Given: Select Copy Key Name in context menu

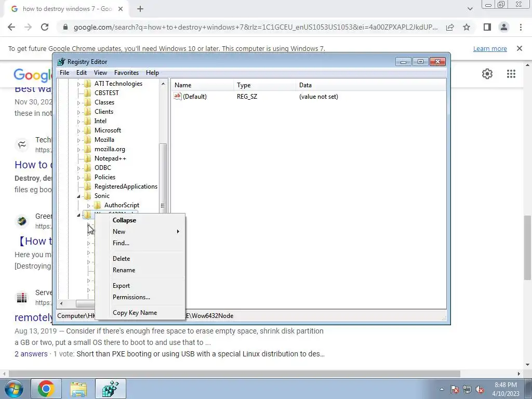Looking at the screenshot, I should point(135,312).
